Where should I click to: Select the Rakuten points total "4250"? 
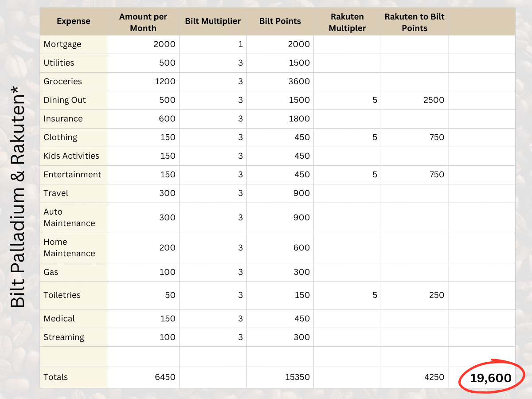tap(433, 377)
